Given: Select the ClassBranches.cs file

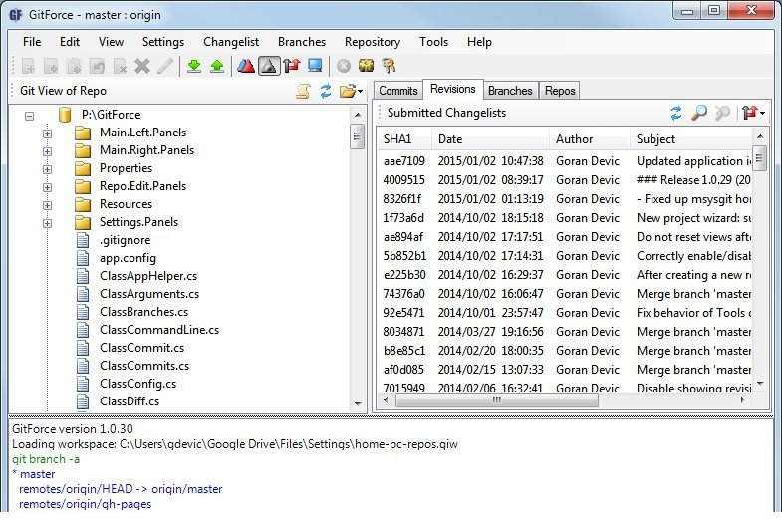Looking at the screenshot, I should point(143,312).
